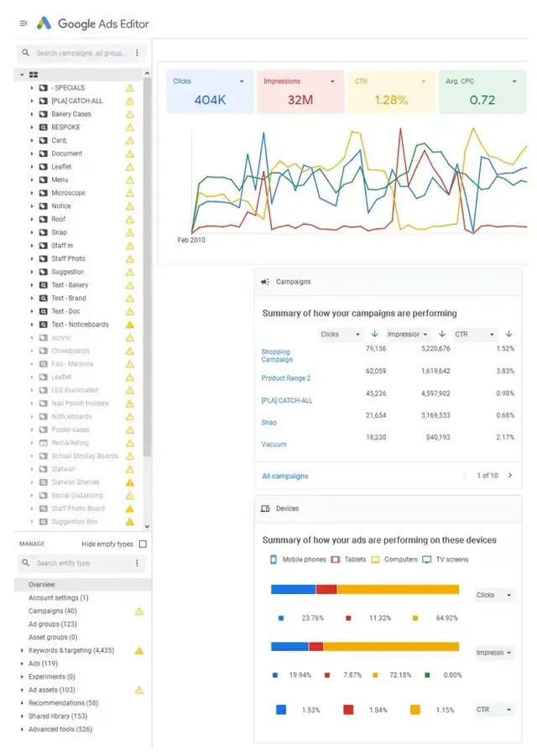Open campaigns table CTR column dropdown

pyautogui.click(x=475, y=334)
